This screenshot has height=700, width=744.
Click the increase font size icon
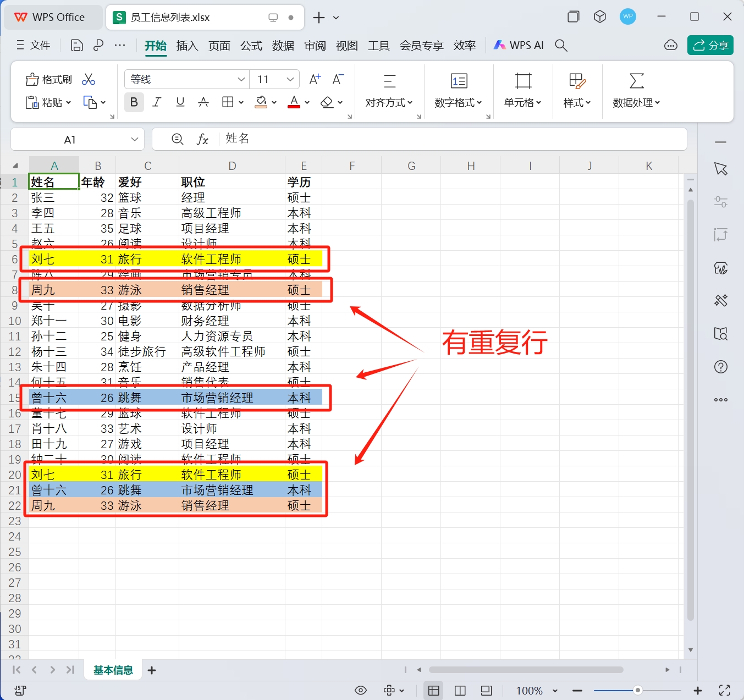[315, 80]
